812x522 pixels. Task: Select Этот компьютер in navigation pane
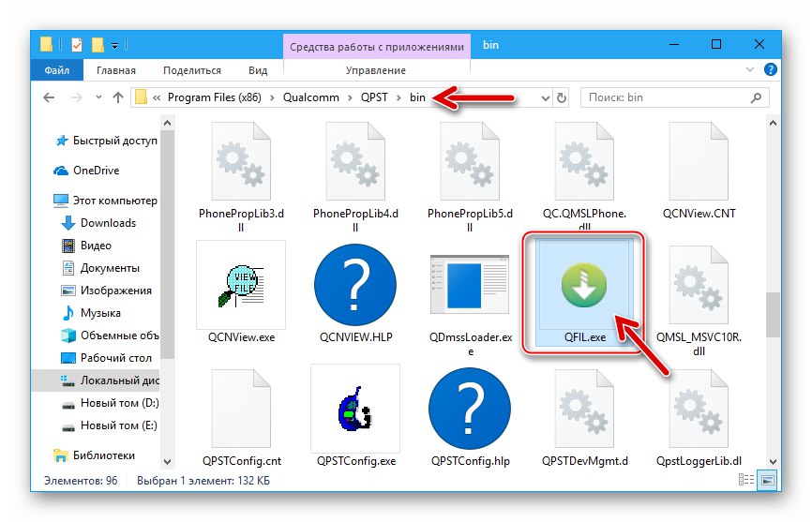106,201
